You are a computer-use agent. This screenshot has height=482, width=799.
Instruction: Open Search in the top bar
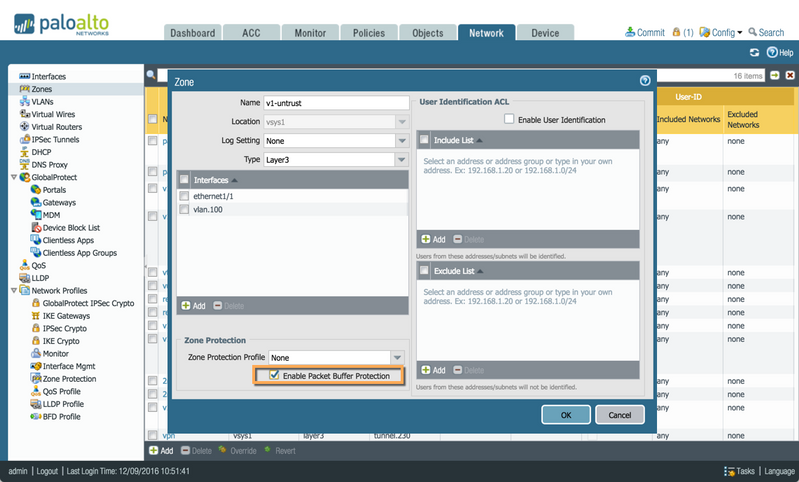766,32
